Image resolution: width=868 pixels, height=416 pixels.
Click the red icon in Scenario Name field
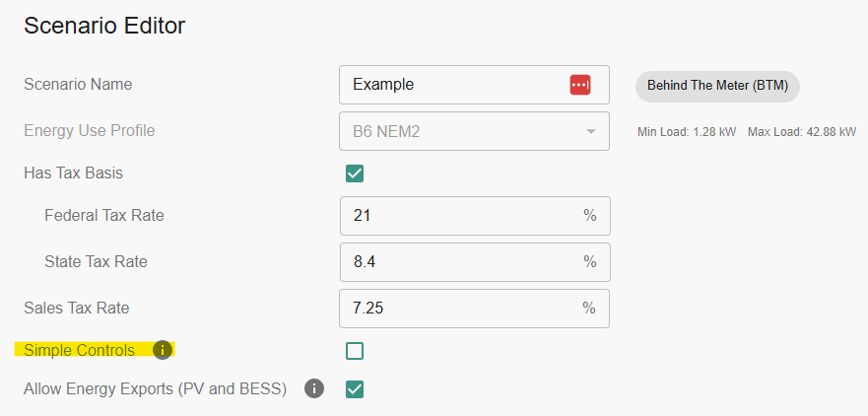[x=580, y=85]
